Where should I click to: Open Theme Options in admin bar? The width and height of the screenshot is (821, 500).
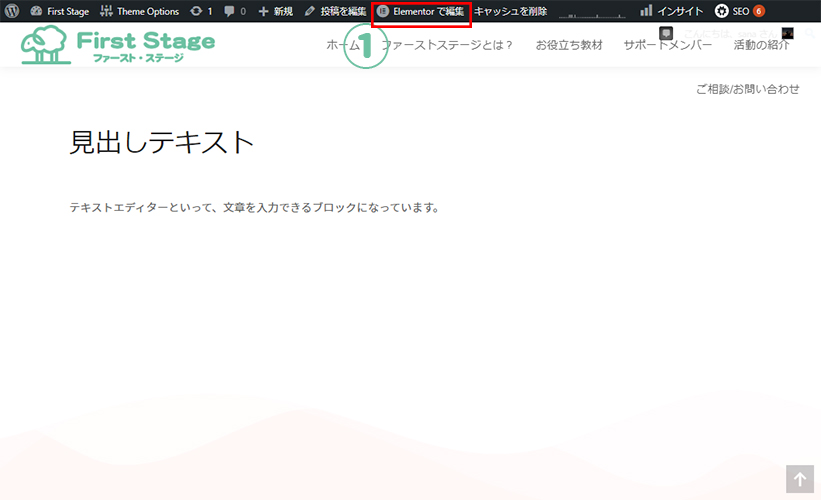(140, 11)
